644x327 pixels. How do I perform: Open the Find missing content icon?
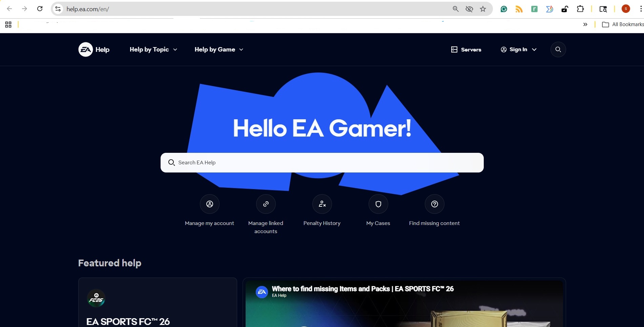tap(435, 204)
